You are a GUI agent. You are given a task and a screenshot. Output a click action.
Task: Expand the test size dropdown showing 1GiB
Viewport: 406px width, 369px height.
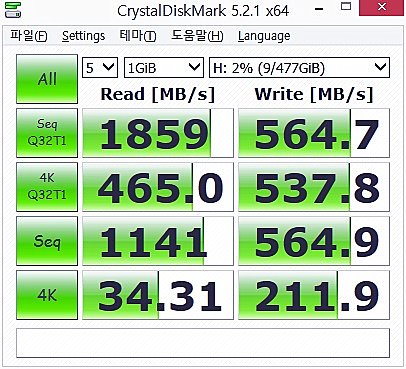pos(164,68)
